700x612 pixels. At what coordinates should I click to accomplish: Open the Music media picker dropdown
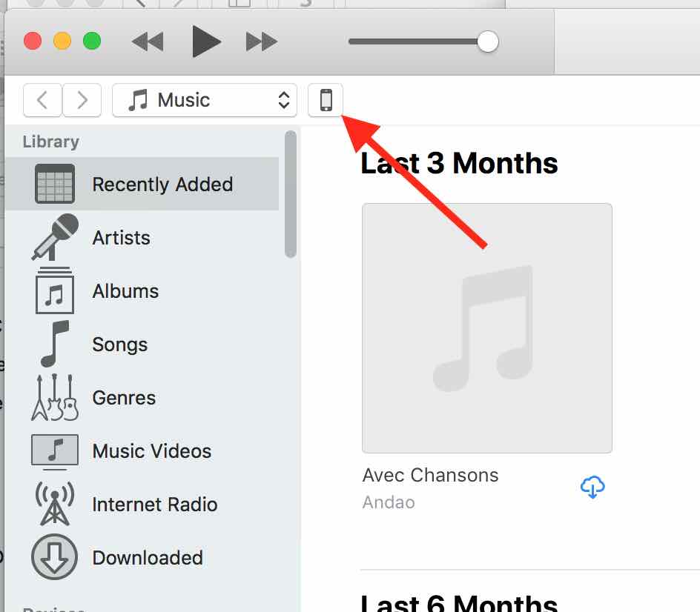205,100
